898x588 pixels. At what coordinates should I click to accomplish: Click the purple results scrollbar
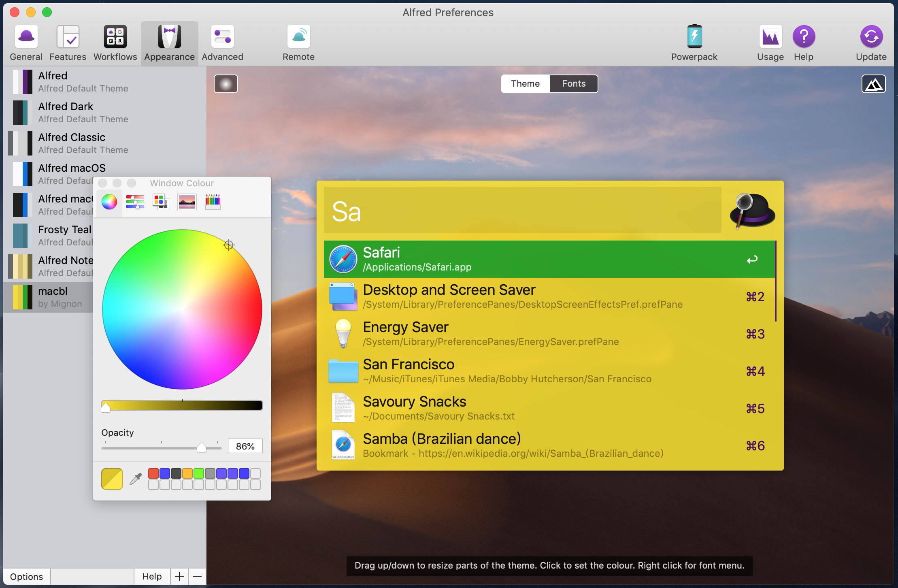pyautogui.click(x=776, y=281)
